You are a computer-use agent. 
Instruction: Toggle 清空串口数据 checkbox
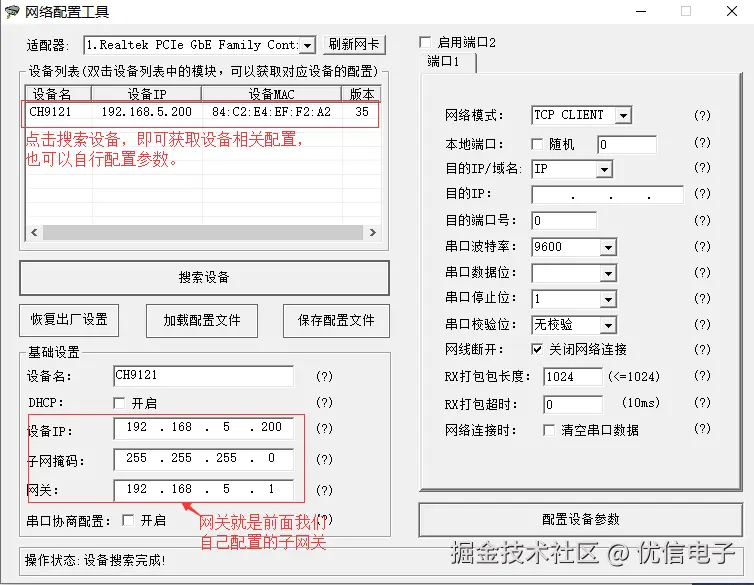click(x=549, y=430)
